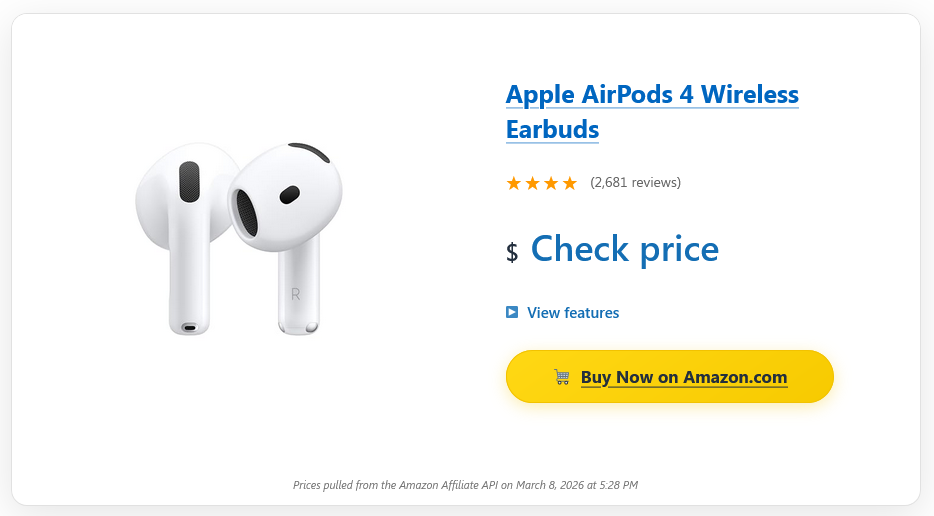The width and height of the screenshot is (934, 516).
Task: Click the second orange rating star
Action: [533, 183]
